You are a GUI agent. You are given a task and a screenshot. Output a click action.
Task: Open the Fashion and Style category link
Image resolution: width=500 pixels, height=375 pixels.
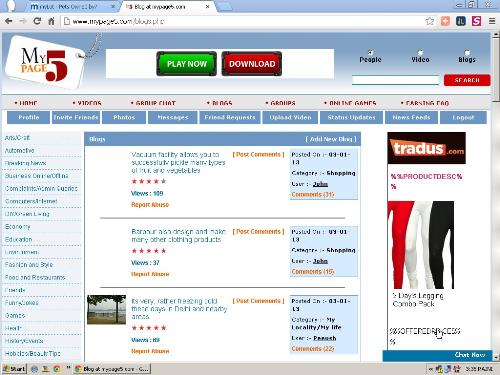point(29,265)
